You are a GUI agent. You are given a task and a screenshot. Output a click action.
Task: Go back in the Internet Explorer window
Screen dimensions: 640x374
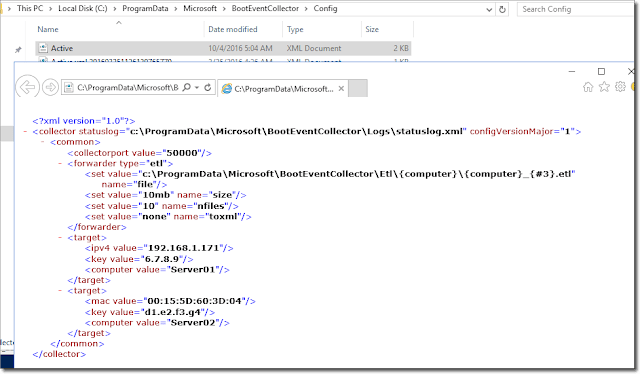pyautogui.click(x=27, y=87)
